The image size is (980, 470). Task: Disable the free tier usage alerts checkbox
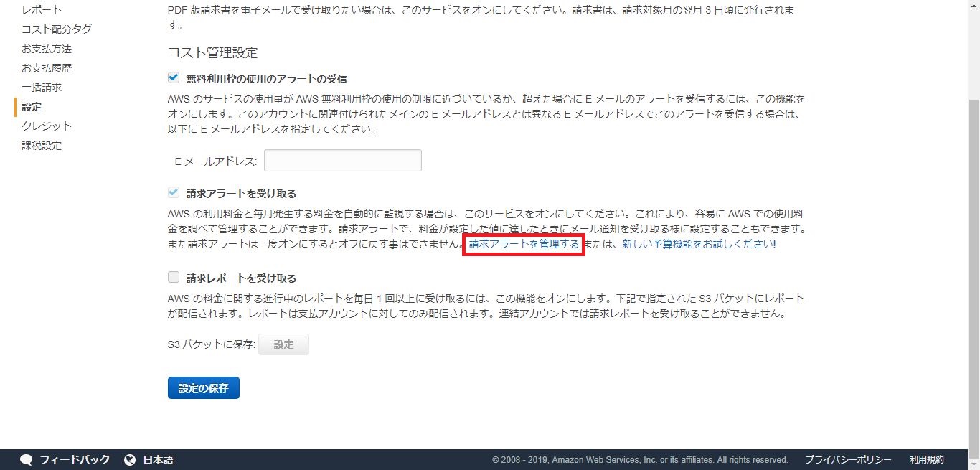[x=173, y=77]
